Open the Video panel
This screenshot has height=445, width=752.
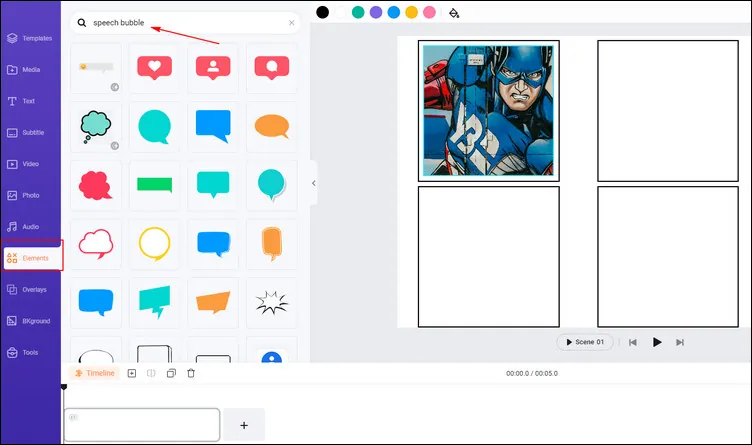pyautogui.click(x=23, y=164)
